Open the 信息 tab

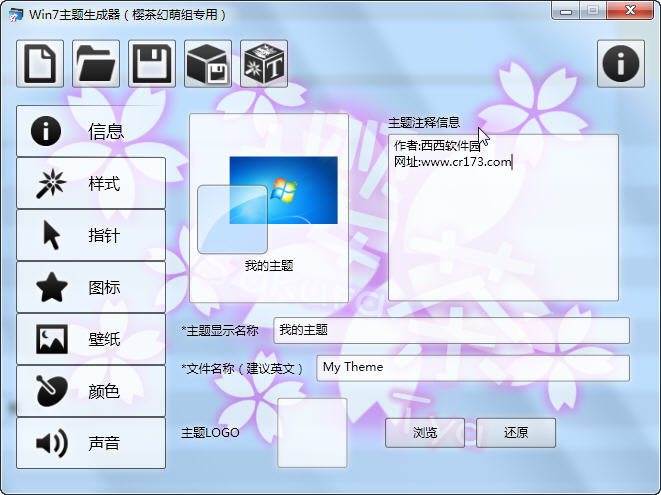click(x=91, y=131)
